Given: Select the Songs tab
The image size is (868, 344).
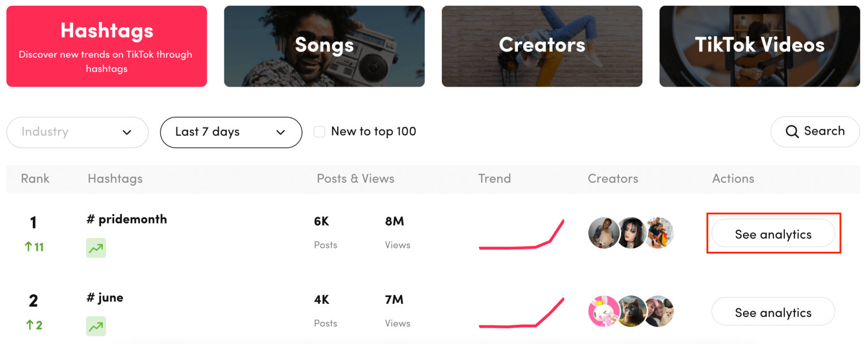Looking at the screenshot, I should (324, 46).
